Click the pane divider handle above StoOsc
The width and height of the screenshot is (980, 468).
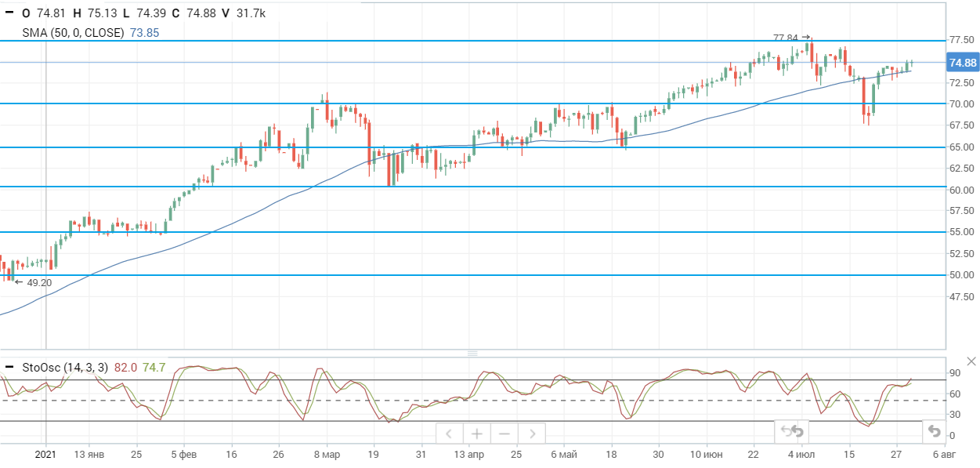[472, 353]
